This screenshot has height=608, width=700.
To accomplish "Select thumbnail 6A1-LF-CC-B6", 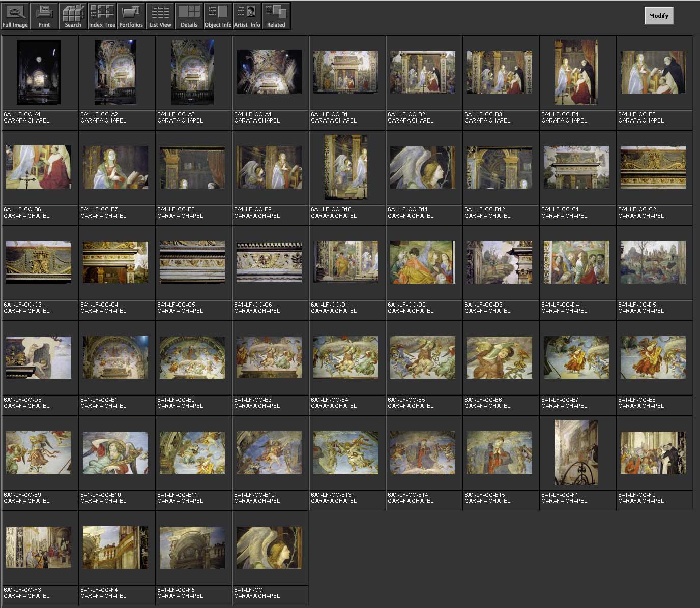I will (39, 167).
